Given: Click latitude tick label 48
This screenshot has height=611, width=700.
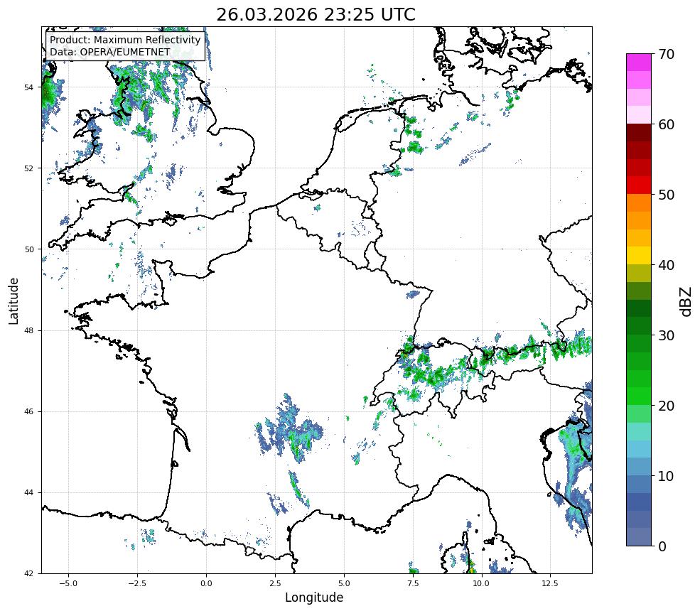Looking at the screenshot, I should 28,330.
